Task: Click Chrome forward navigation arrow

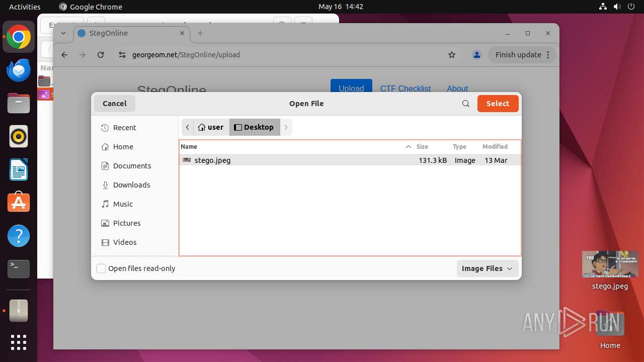Action: 83,55
